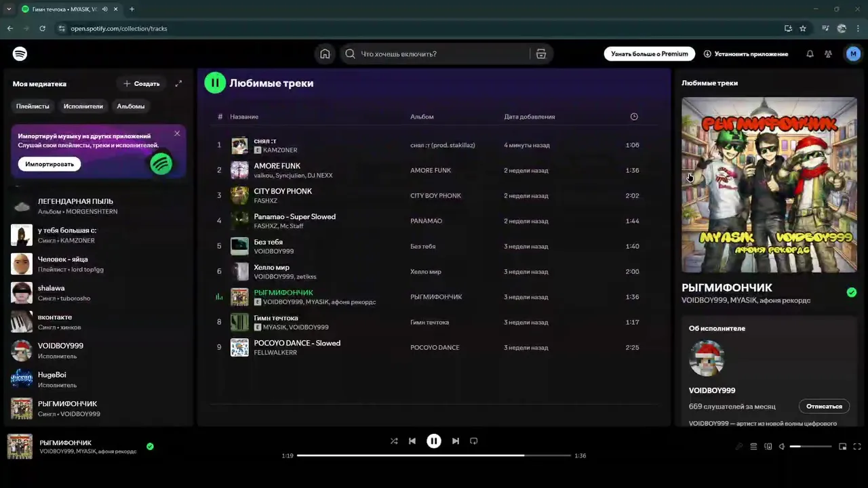Open Friend Activity icon
The image size is (868, 488).
828,54
